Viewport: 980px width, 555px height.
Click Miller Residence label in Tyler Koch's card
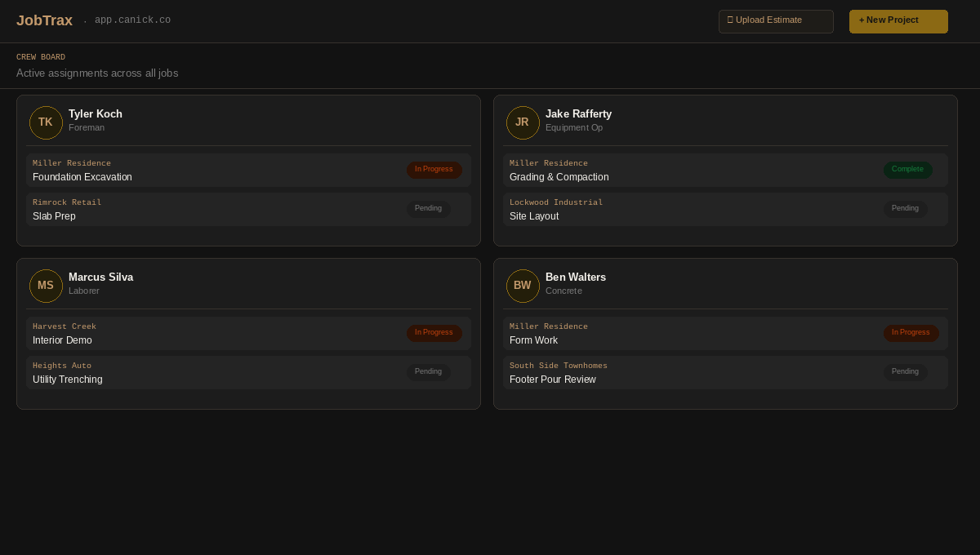[72, 163]
